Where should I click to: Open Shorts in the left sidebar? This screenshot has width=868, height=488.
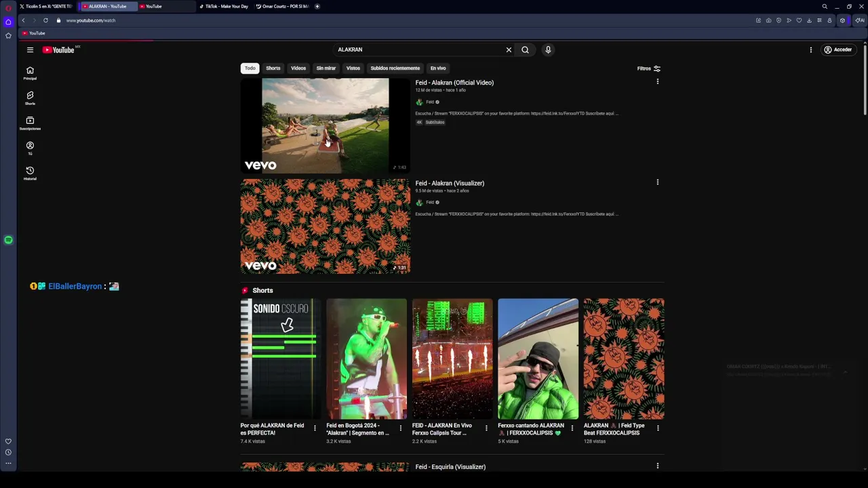click(30, 98)
